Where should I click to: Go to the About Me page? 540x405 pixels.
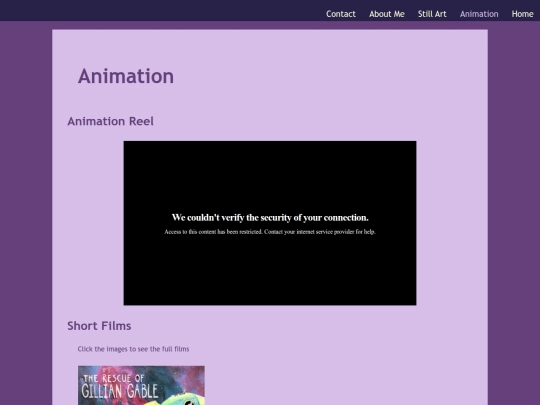(387, 14)
